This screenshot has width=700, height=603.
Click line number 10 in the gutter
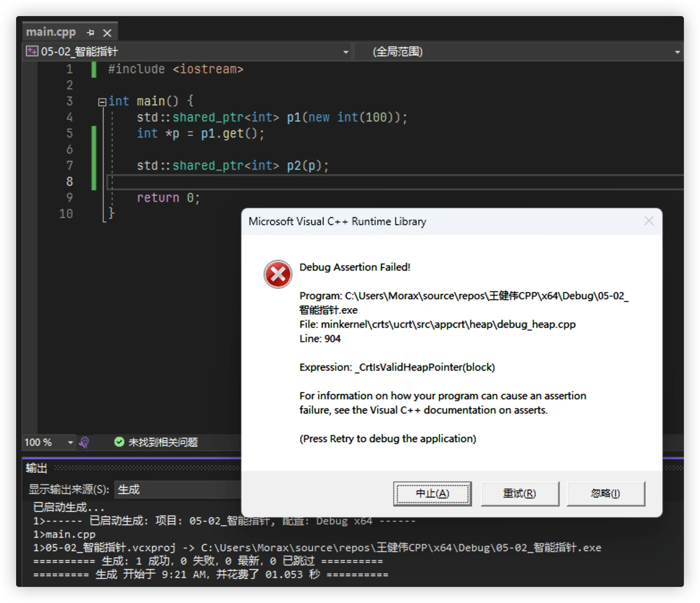pyautogui.click(x=66, y=214)
